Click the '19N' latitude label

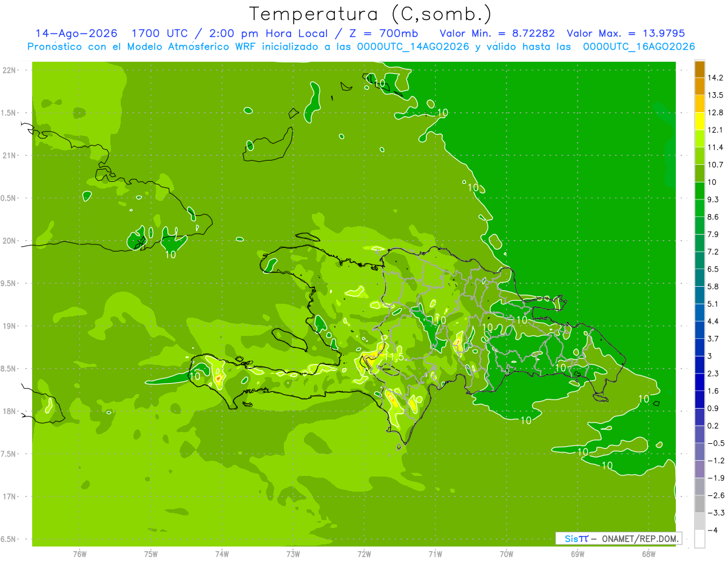10,326
